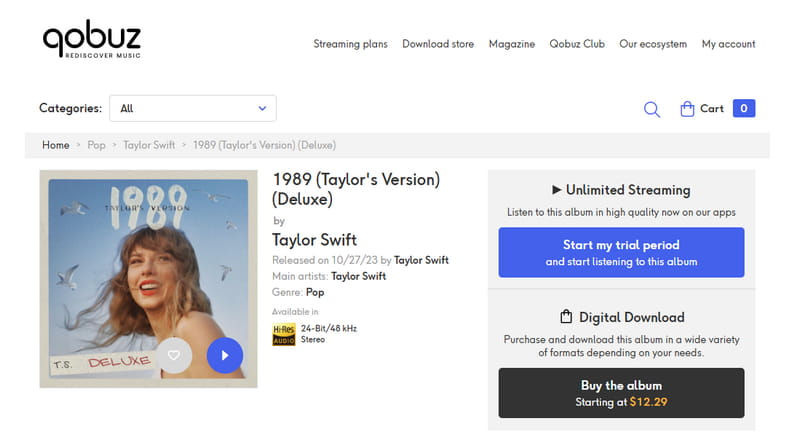
Task: Click Taylor Swift under Main artists
Action: coord(358,276)
